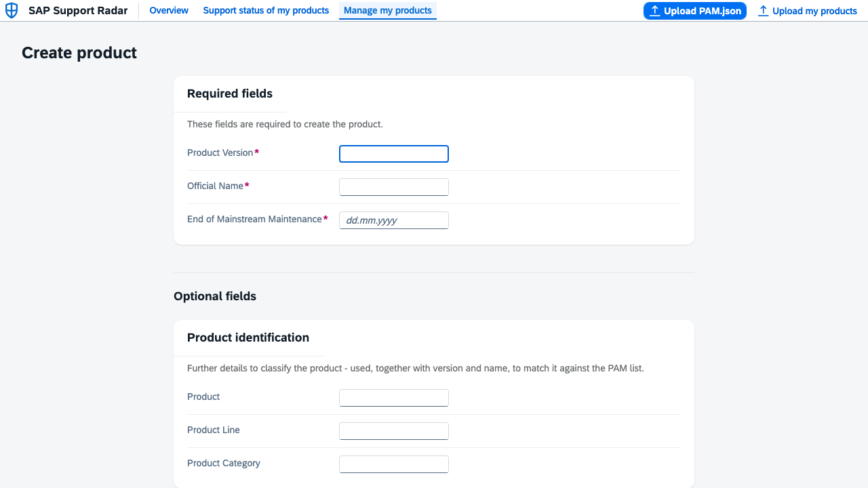Click the Upload my products link text
The image size is (868, 488).
814,11
